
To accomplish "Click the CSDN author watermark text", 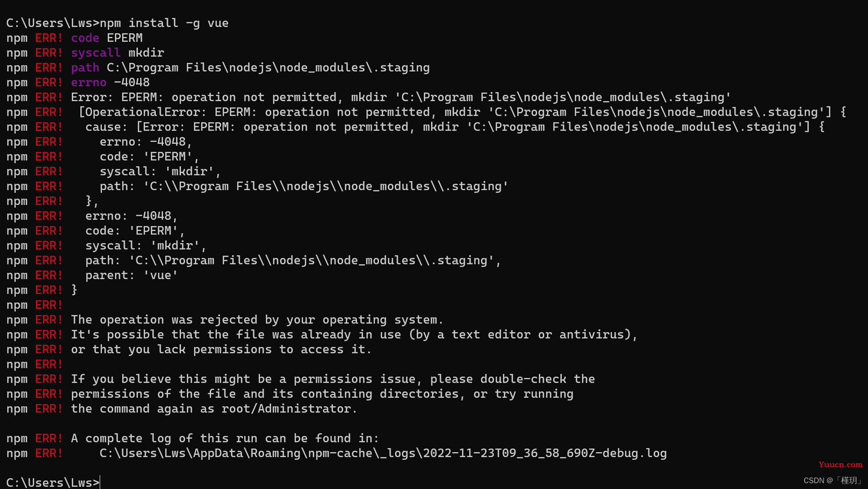I will [x=833, y=480].
